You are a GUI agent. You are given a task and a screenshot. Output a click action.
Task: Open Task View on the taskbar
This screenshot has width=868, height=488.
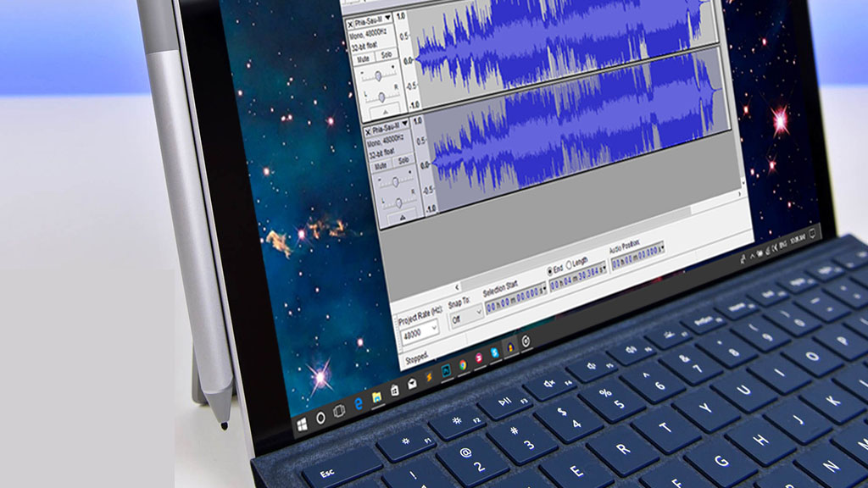pyautogui.click(x=339, y=411)
